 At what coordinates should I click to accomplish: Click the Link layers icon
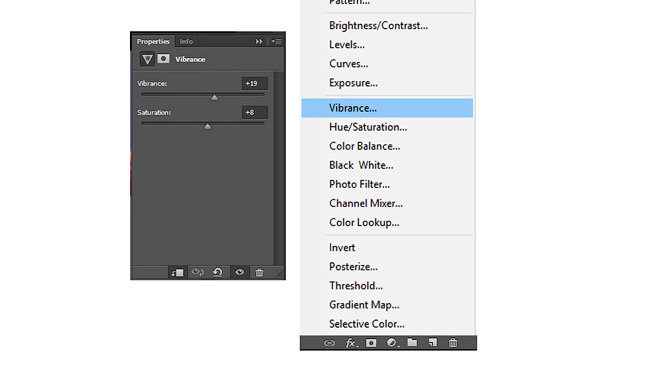click(x=329, y=343)
